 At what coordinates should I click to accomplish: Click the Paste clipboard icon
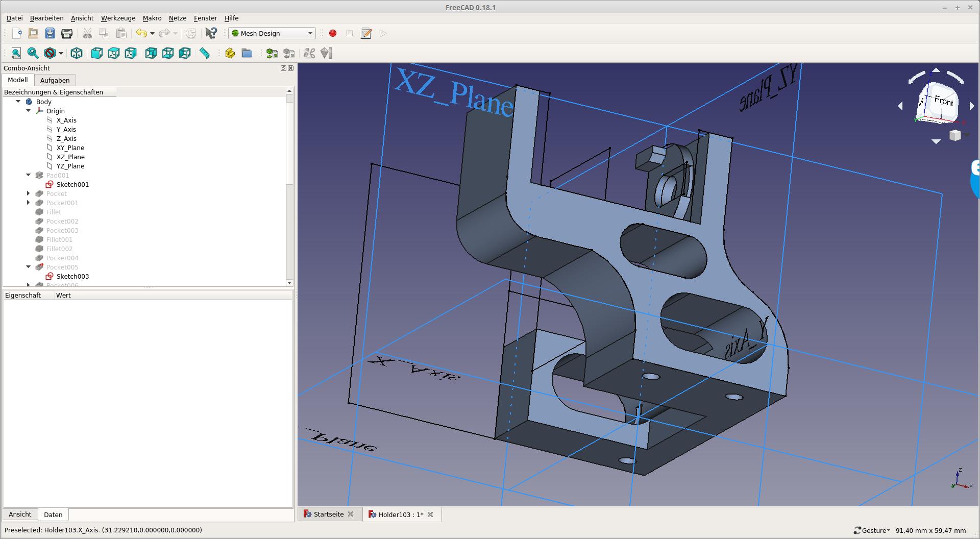pyautogui.click(x=121, y=33)
